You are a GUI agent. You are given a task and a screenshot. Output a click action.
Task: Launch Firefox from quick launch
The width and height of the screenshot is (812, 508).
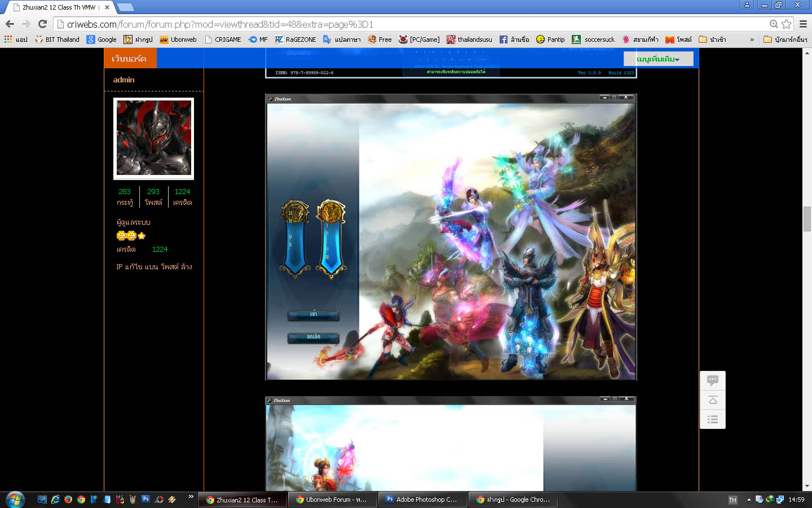(x=68, y=500)
